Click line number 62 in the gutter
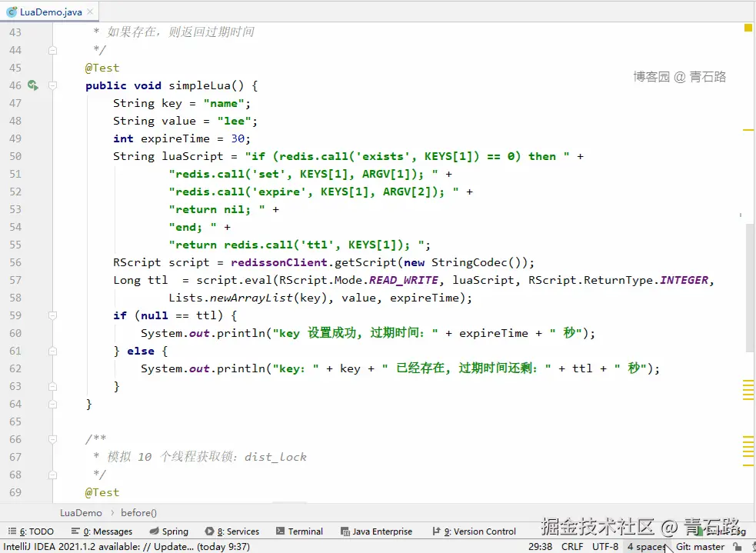 15,369
